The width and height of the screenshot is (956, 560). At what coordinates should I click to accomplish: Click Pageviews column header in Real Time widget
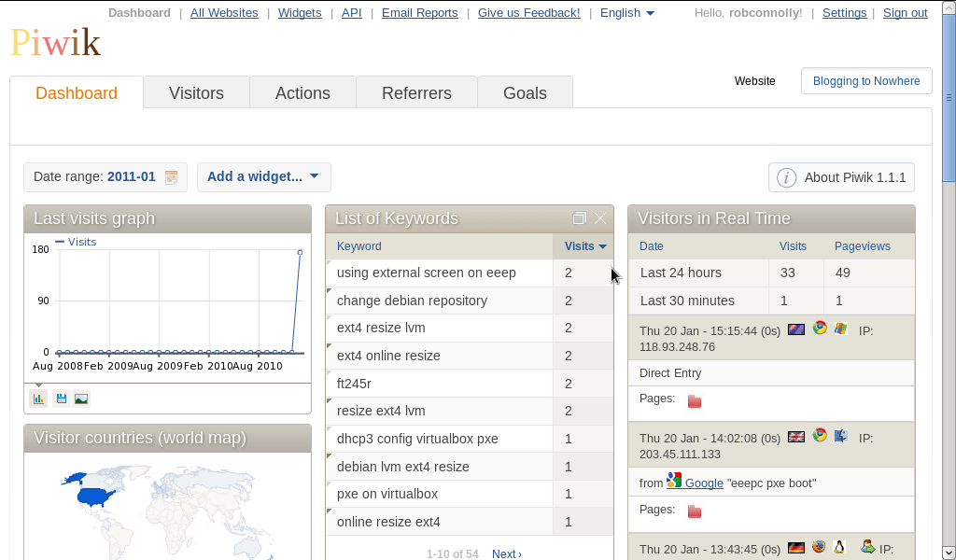pos(862,246)
